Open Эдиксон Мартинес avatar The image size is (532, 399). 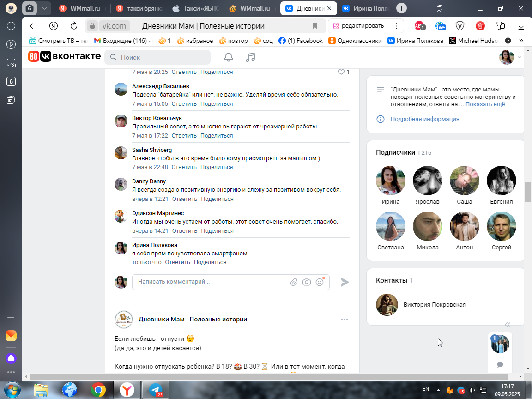[x=121, y=216]
